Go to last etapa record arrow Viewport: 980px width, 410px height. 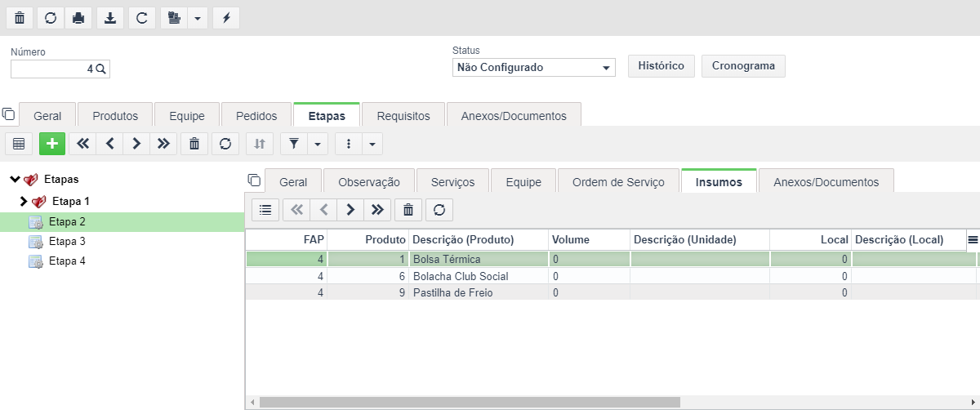(x=163, y=144)
